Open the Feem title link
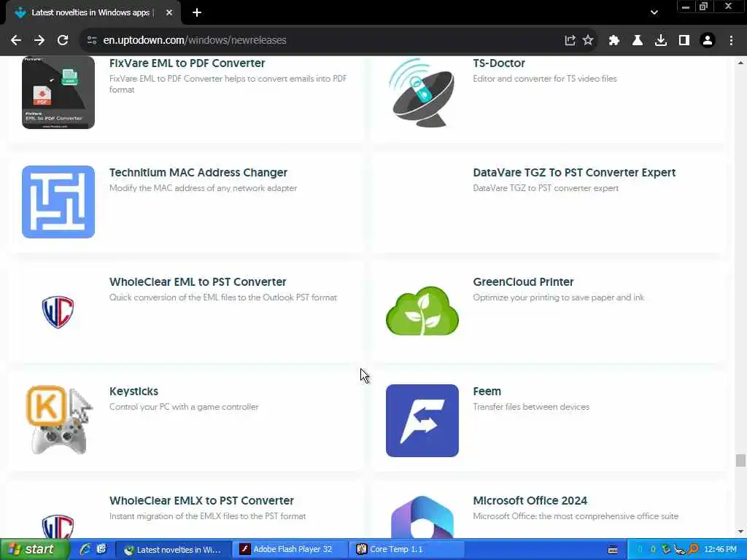This screenshot has width=747, height=560. pyautogui.click(x=487, y=392)
